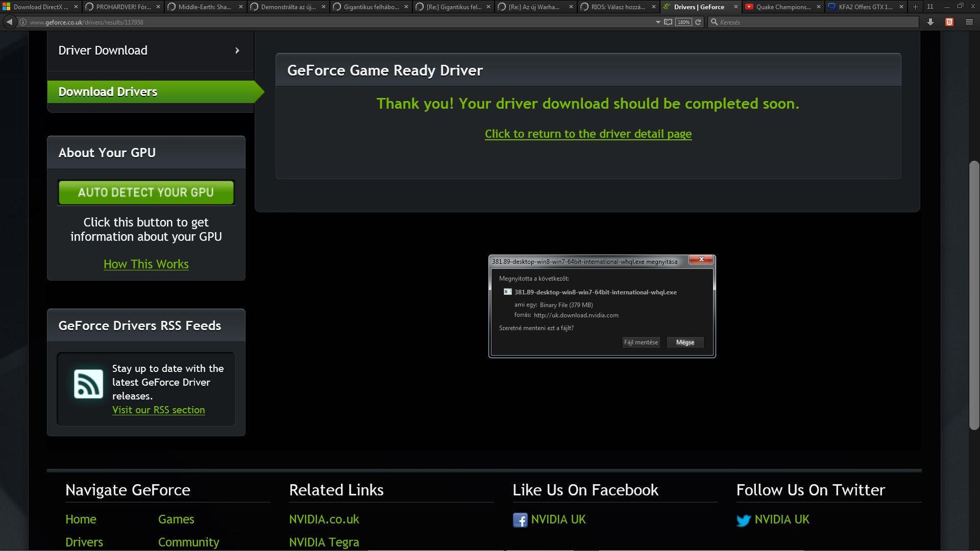Open the Games footer link

pyautogui.click(x=176, y=519)
